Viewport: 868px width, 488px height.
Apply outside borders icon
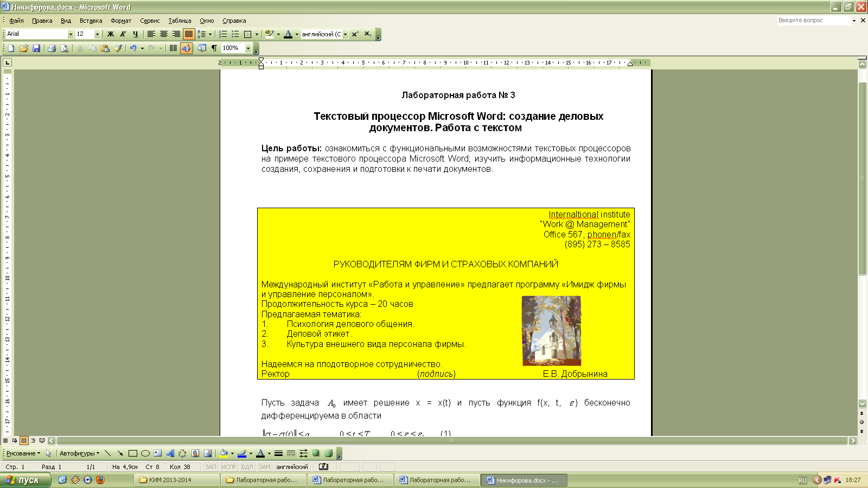pyautogui.click(x=248, y=34)
